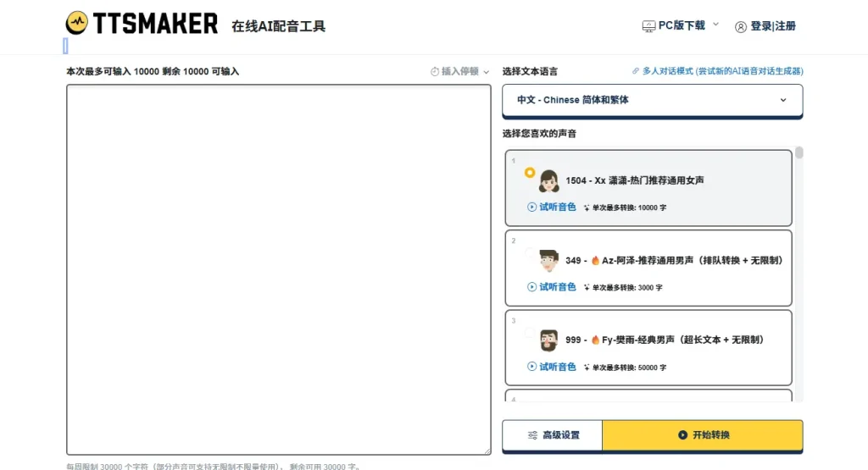The image size is (868, 470).
Task: Click the 登录|注册 link
Action: (x=772, y=26)
